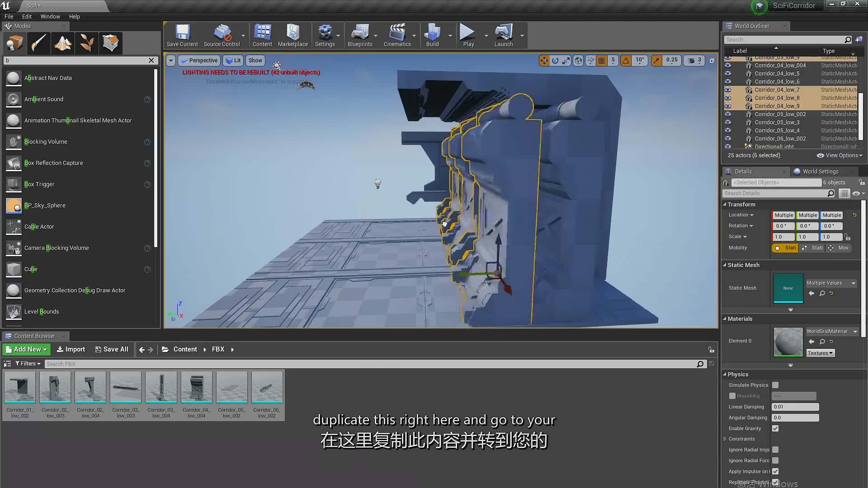
Task: Select the Landscape mode icon
Action: pyautogui.click(x=63, y=43)
